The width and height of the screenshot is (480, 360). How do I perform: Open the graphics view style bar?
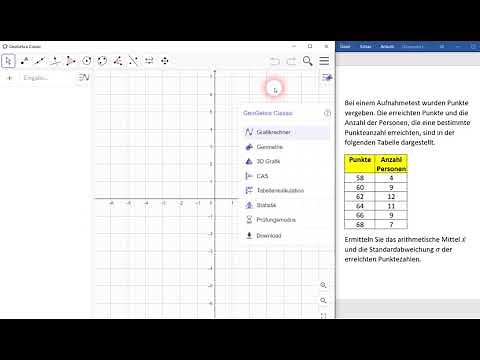coord(327,78)
